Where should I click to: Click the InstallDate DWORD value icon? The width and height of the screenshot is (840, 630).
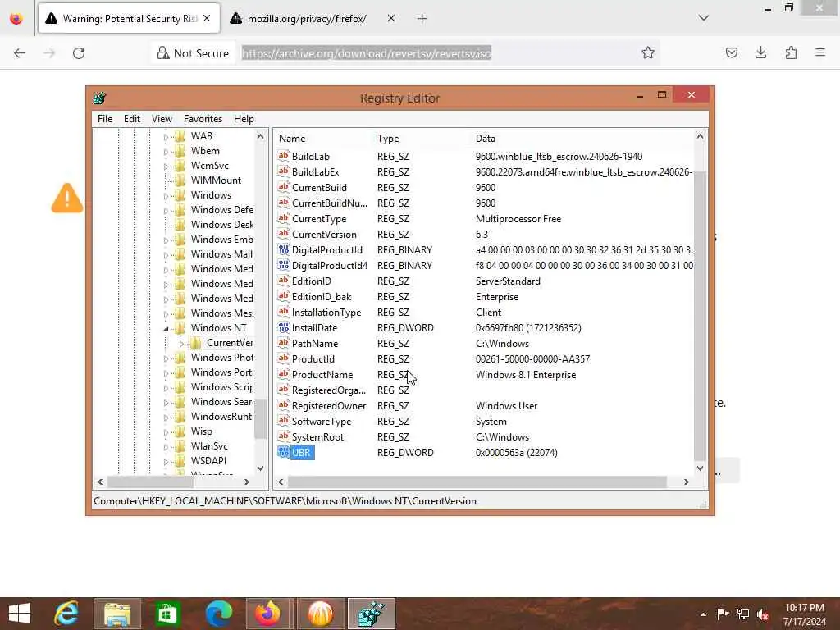tap(283, 328)
